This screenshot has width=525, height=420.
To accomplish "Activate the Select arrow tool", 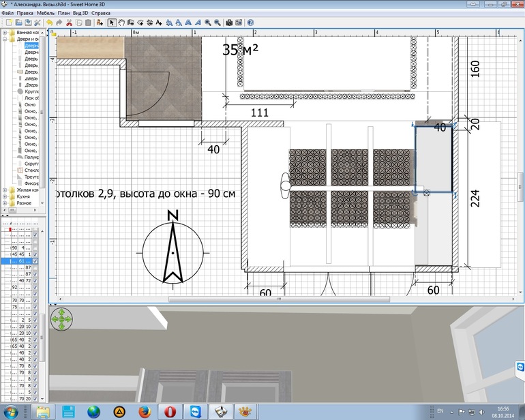I will pos(112,22).
